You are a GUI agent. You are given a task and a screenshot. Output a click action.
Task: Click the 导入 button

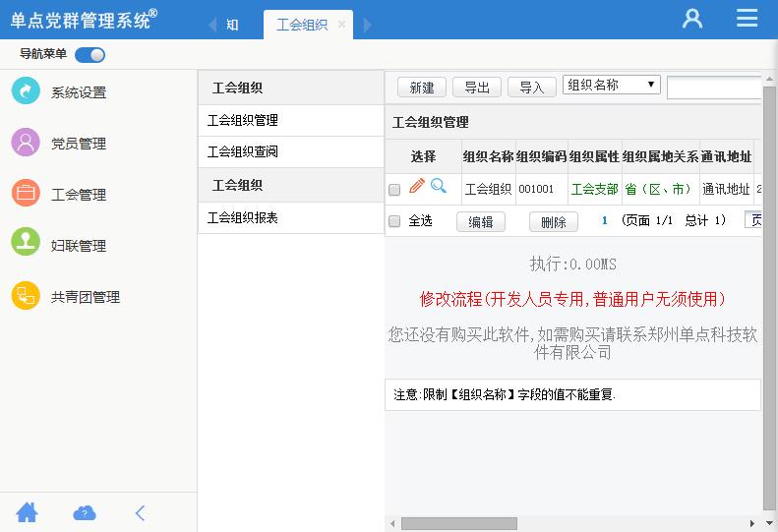click(532, 88)
